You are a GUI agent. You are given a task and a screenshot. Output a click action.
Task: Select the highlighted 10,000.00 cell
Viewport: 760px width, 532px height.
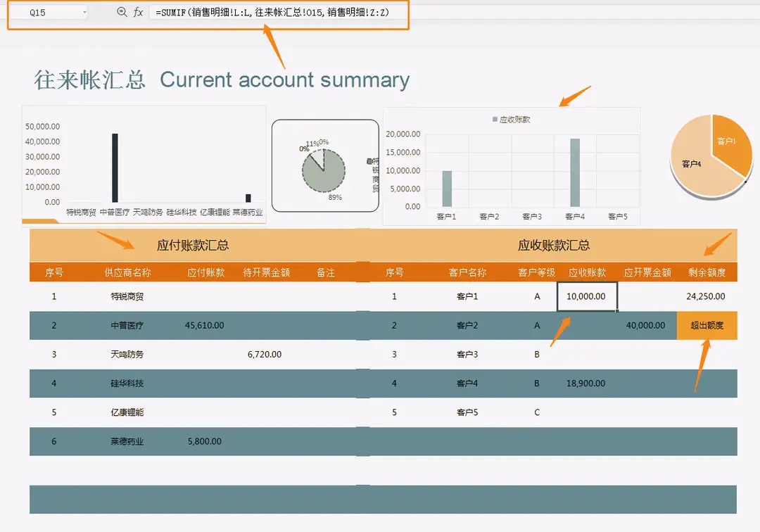(x=588, y=296)
